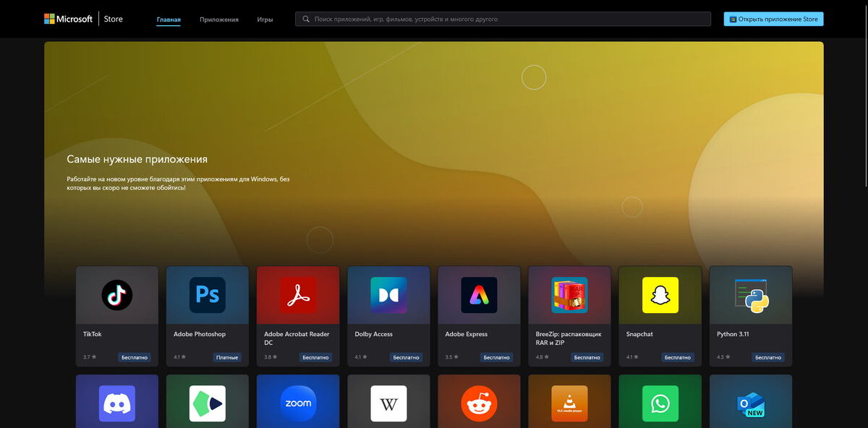Click the Snapchat title text
The image size is (868, 428).
click(x=639, y=334)
